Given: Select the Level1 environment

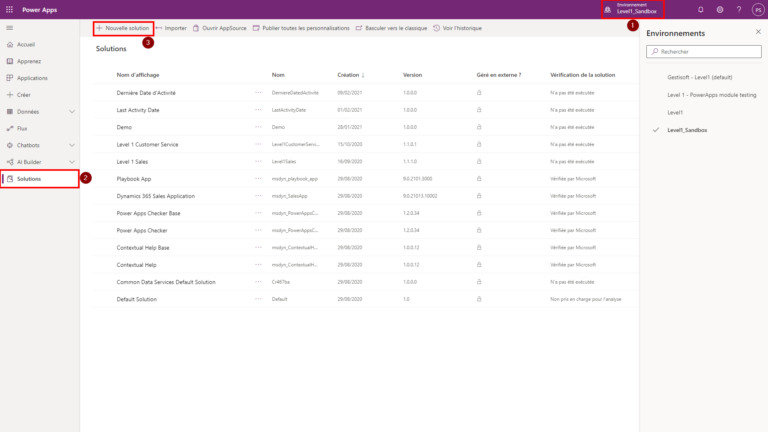Looking at the screenshot, I should coord(675,113).
